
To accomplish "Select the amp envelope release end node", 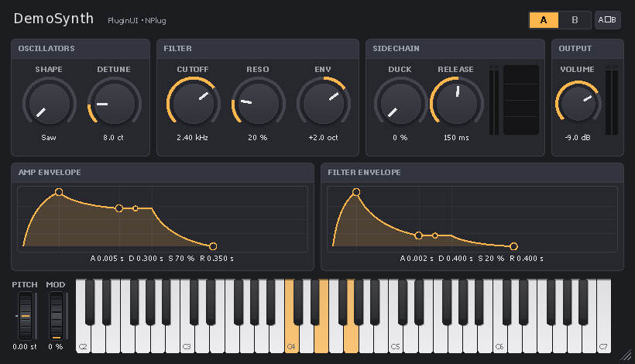I will 213,246.
